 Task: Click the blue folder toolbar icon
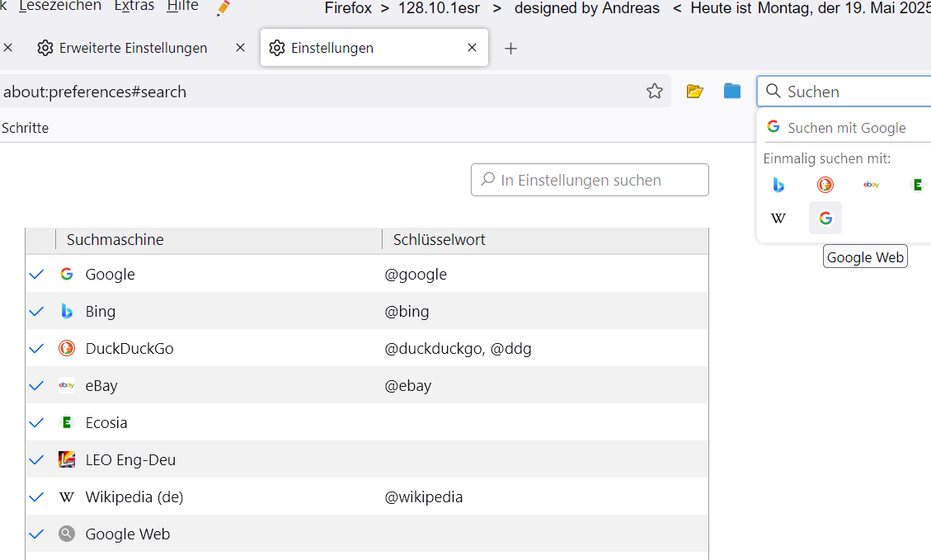732,91
